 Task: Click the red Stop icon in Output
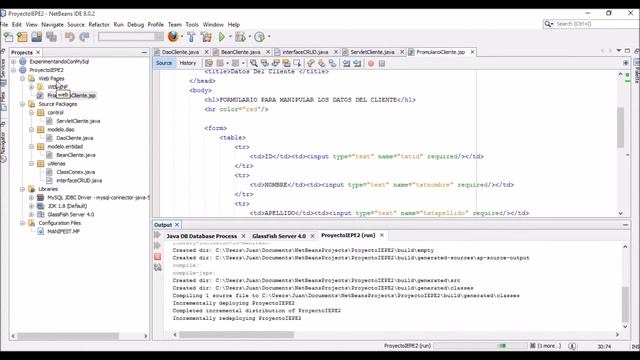pos(158,257)
